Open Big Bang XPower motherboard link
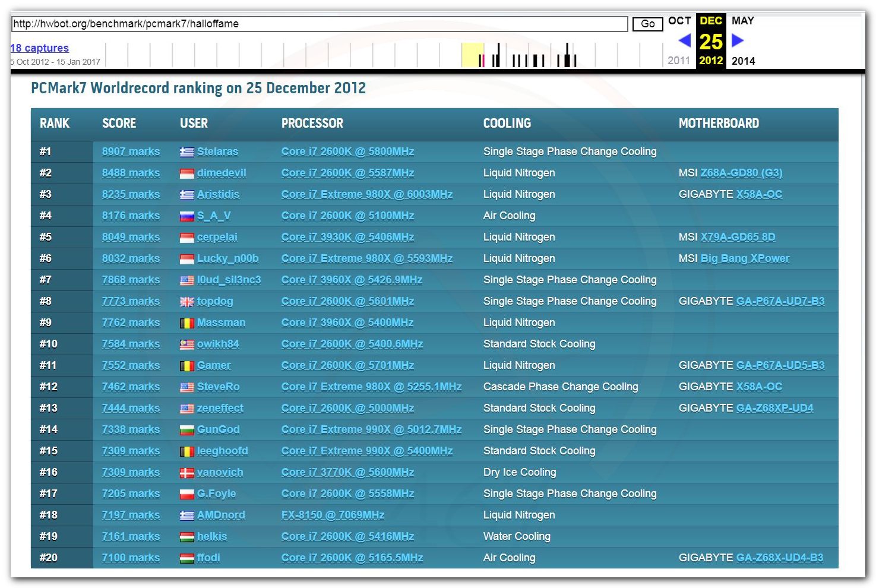Image resolution: width=876 pixels, height=588 pixels. (x=745, y=258)
